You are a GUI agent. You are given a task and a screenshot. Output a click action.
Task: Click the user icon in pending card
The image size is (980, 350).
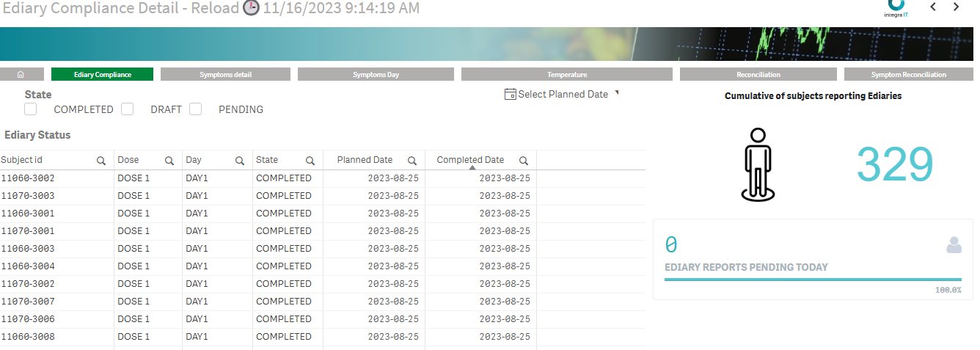pos(954,245)
